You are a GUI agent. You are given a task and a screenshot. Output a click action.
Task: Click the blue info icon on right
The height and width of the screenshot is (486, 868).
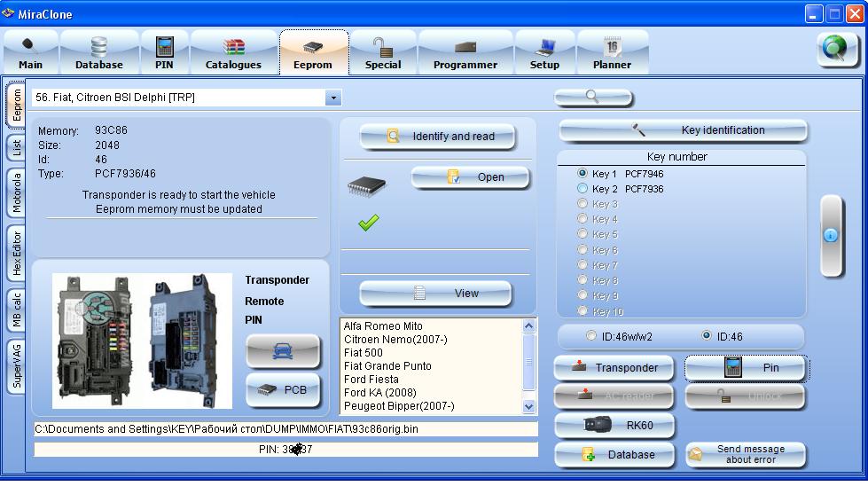(831, 235)
